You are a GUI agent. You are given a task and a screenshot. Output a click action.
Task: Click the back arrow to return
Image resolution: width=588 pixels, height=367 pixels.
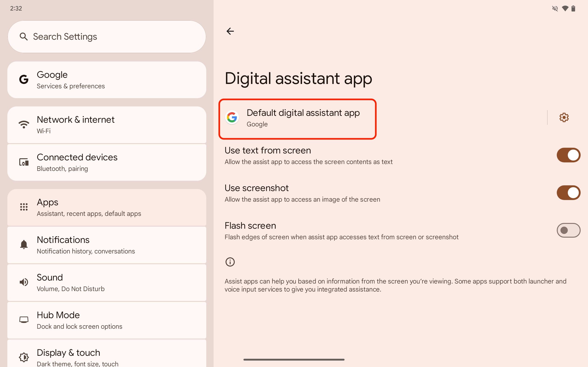pos(230,31)
